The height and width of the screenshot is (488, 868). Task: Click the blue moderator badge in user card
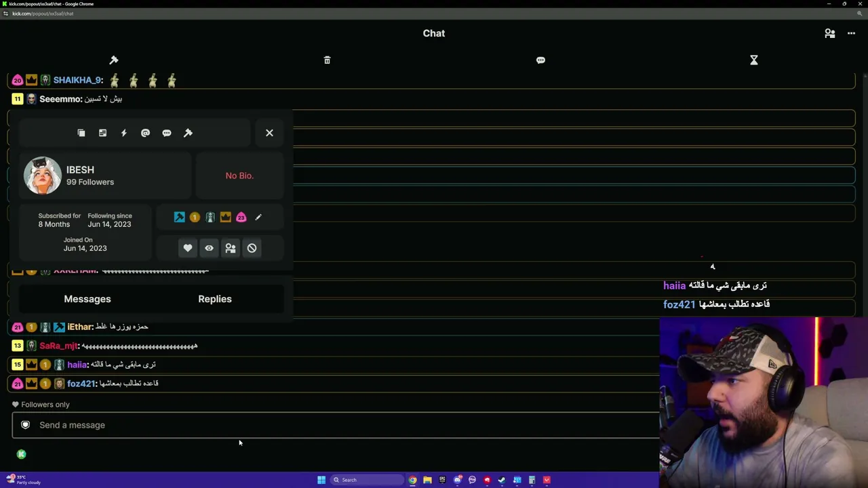pyautogui.click(x=179, y=217)
